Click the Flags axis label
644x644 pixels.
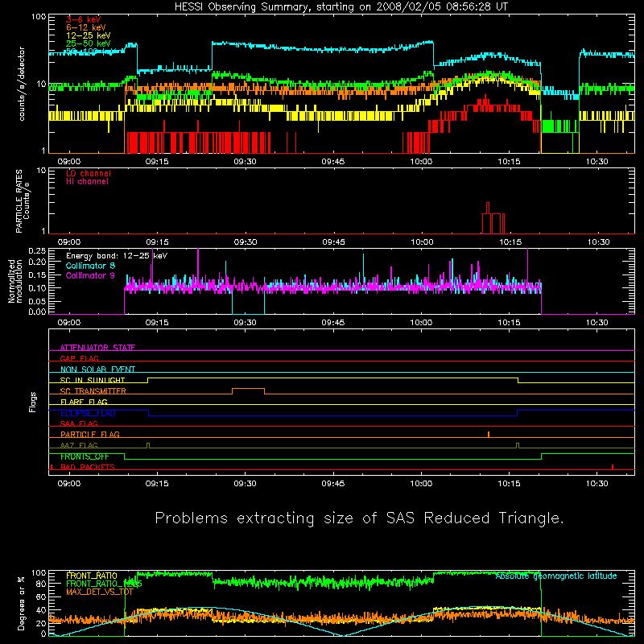coord(32,402)
